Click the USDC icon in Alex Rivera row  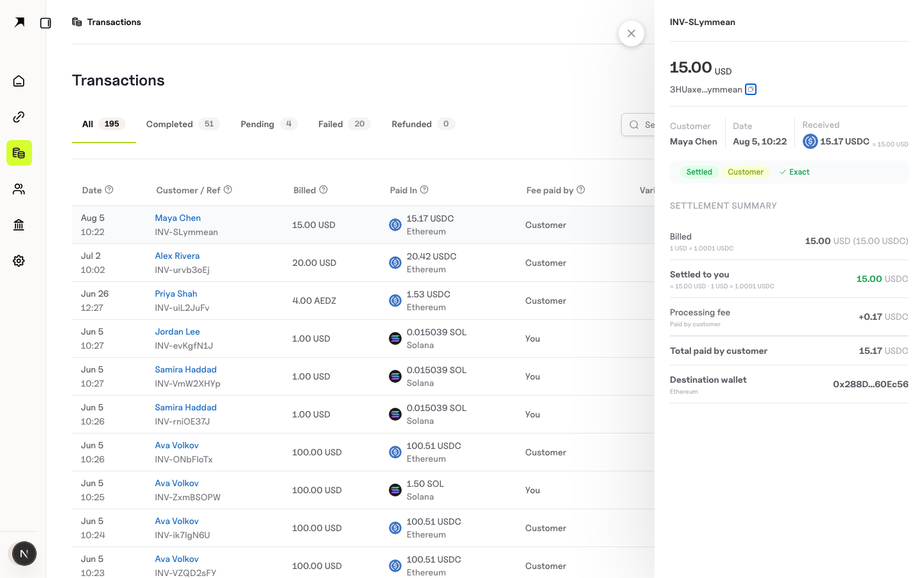click(x=395, y=263)
